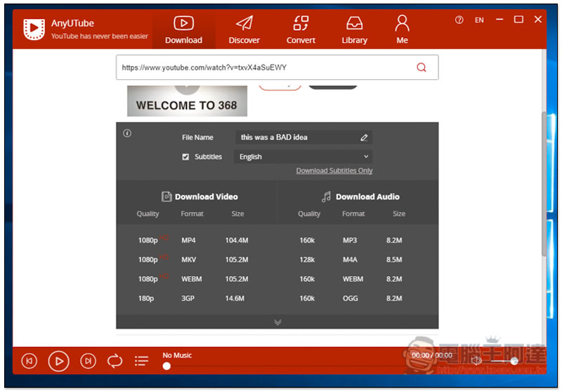Click the Download Audio music note icon
This screenshot has height=392, width=562.
coord(326,197)
